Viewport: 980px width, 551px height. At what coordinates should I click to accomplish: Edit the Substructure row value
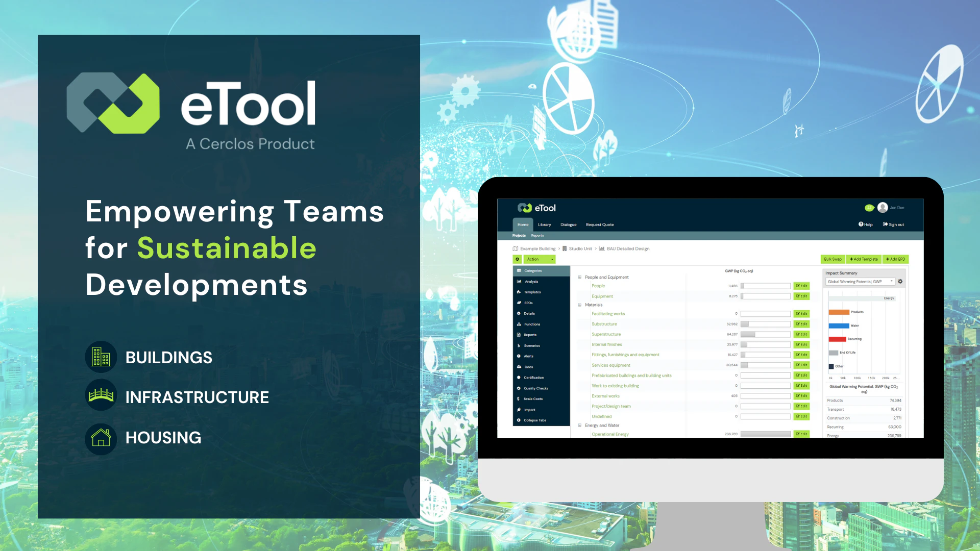point(802,324)
